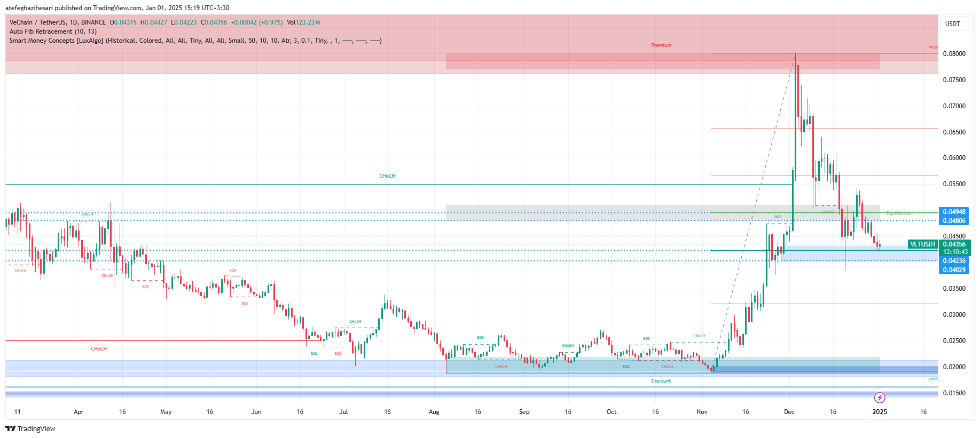Click the Vol 123.23M readout
This screenshot has width=980, height=438.
[304, 22]
